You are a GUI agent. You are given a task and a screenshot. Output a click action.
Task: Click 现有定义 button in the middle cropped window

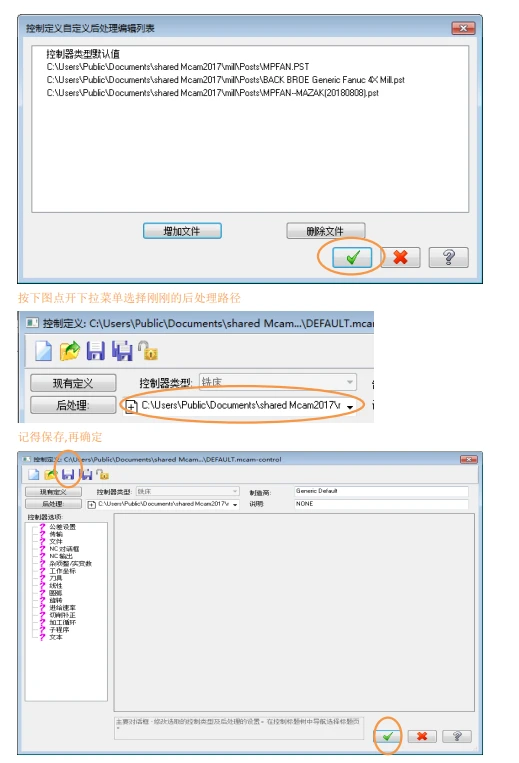coord(73,383)
